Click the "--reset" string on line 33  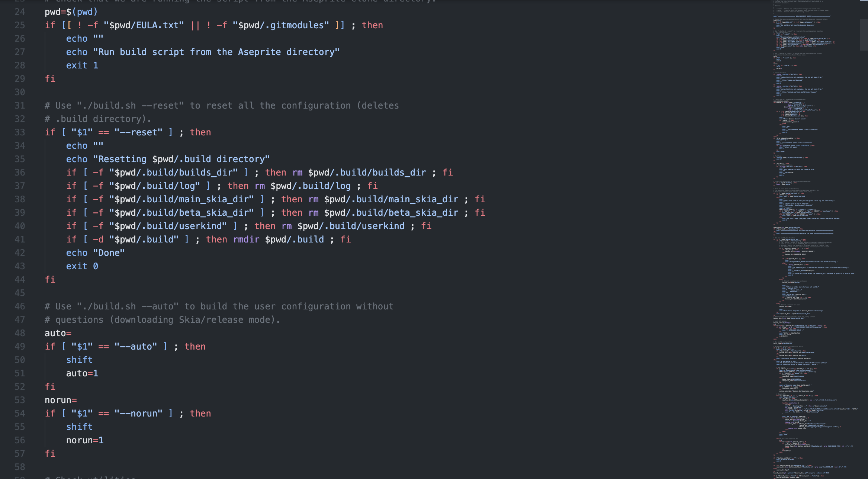click(x=138, y=132)
